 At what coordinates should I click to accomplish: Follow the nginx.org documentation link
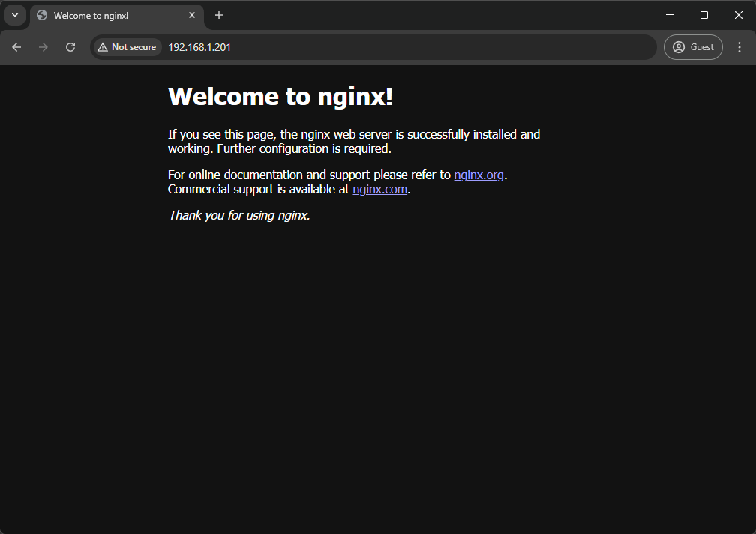click(x=478, y=175)
